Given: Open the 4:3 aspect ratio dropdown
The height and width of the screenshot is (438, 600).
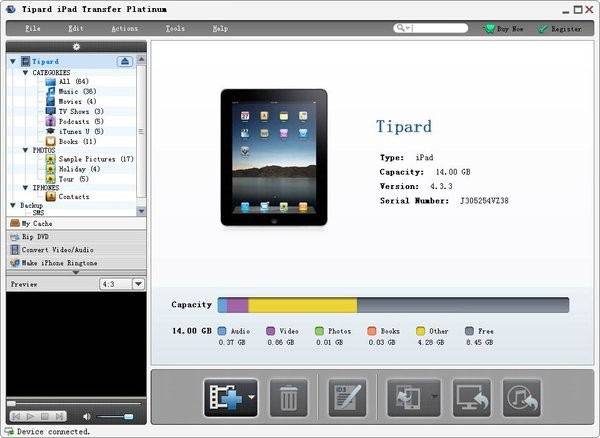Looking at the screenshot, I should click(122, 284).
